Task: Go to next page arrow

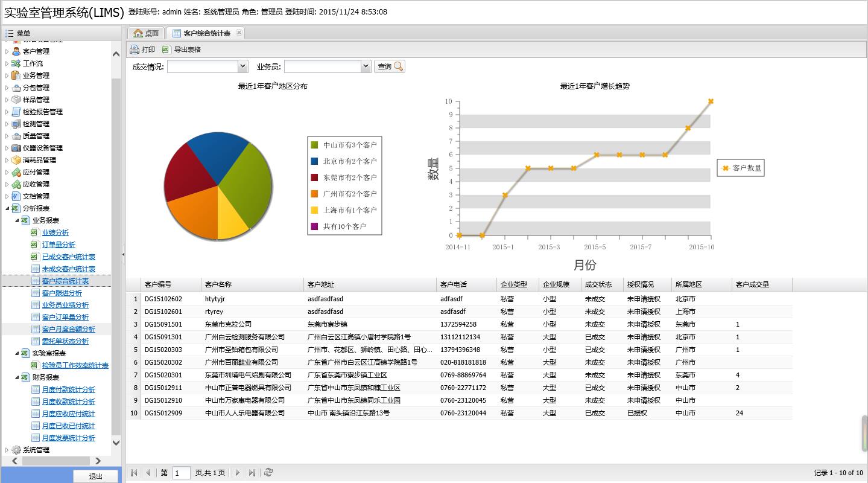Action: tap(237, 473)
